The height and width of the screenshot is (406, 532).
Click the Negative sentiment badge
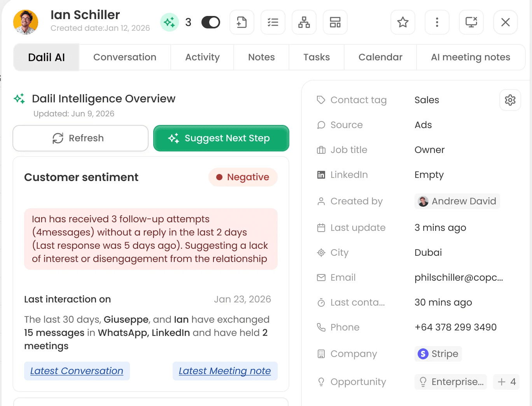coord(243,177)
